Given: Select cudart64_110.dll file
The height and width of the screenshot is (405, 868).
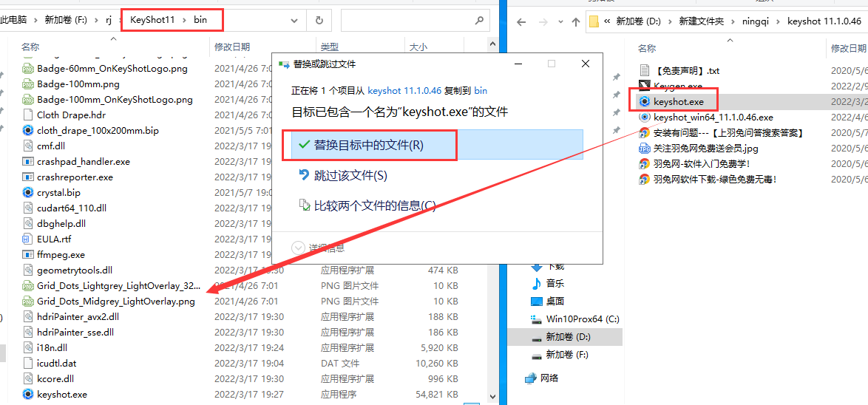Looking at the screenshot, I should tap(72, 208).
